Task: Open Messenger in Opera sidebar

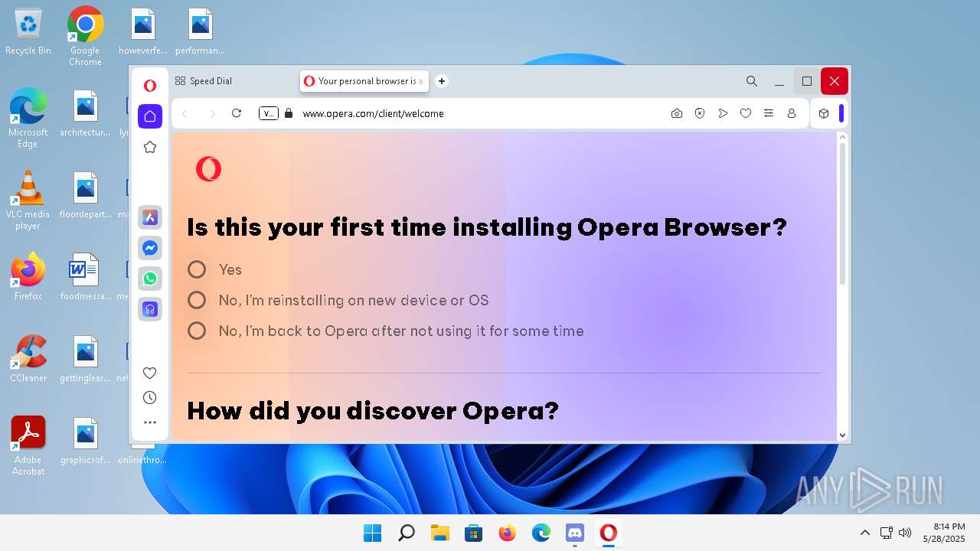Action: [150, 248]
